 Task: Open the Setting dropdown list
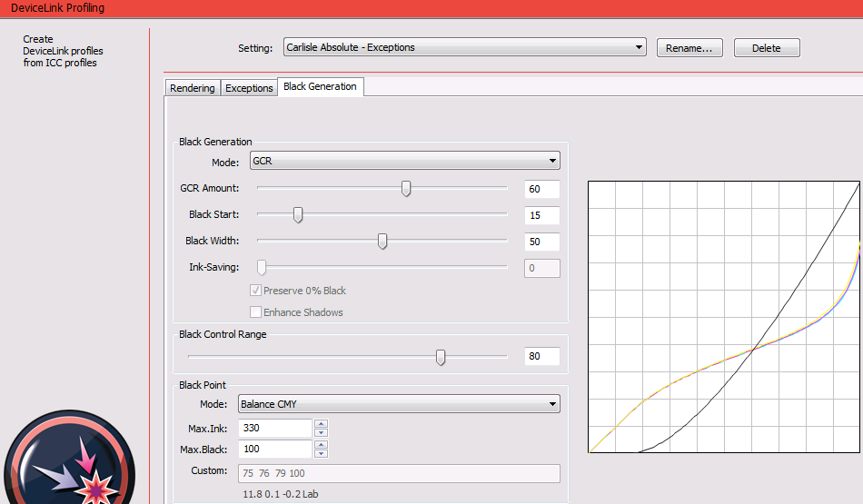point(463,47)
